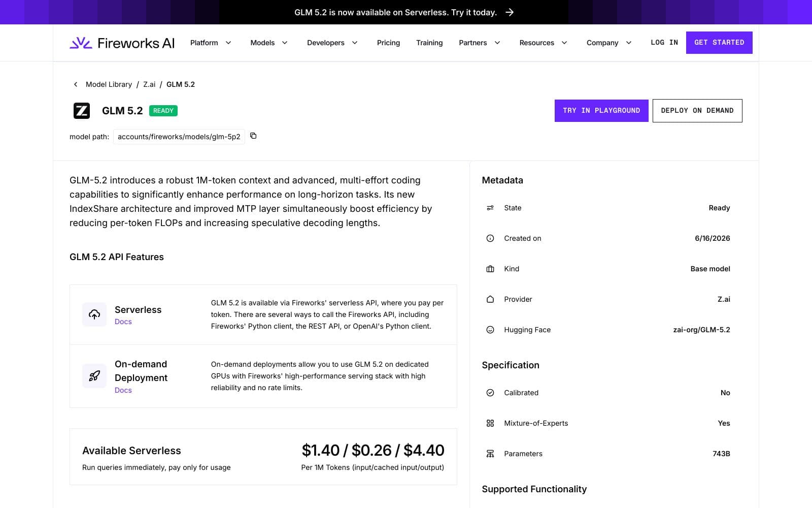Click the GLM 5.2 API Features heading

117,257
